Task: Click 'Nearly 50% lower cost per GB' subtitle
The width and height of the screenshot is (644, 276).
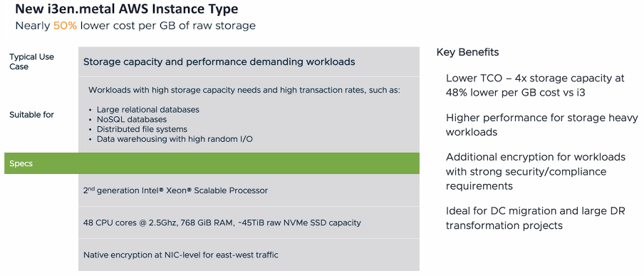Action: (135, 26)
